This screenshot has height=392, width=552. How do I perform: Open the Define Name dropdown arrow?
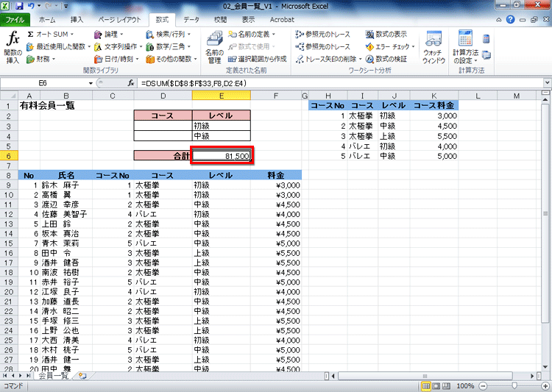pyautogui.click(x=273, y=35)
